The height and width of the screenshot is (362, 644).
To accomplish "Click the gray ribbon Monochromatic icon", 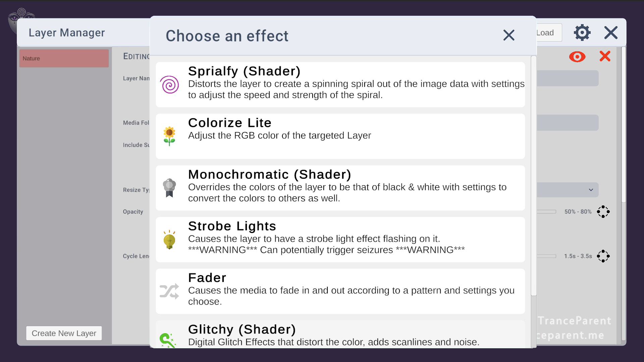I will (169, 188).
